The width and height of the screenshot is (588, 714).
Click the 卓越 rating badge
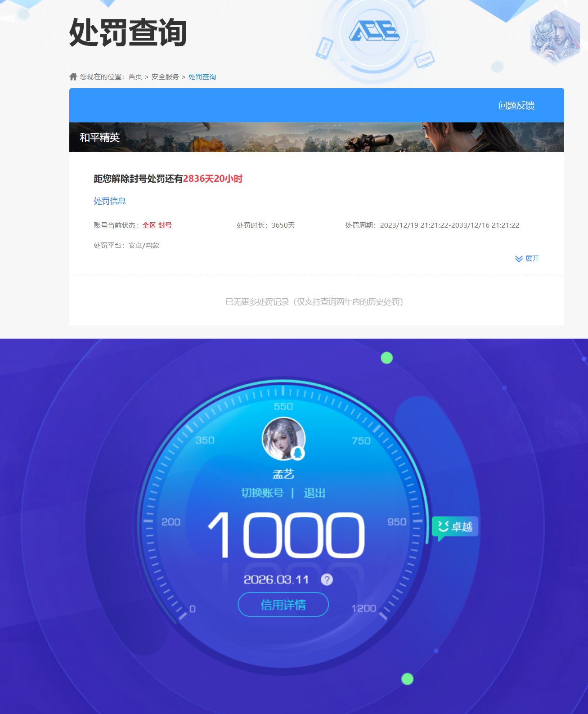tap(455, 527)
